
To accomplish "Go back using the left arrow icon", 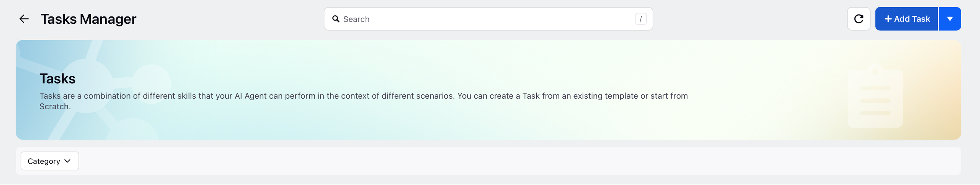I will click(24, 19).
